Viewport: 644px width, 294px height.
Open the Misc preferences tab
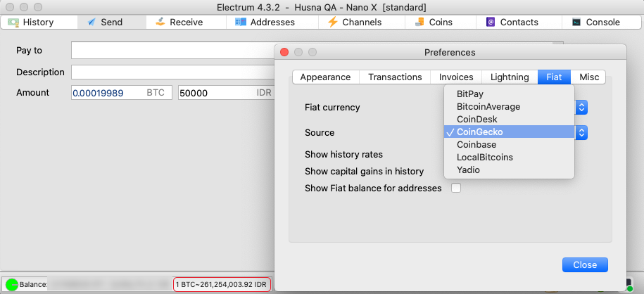pos(589,77)
